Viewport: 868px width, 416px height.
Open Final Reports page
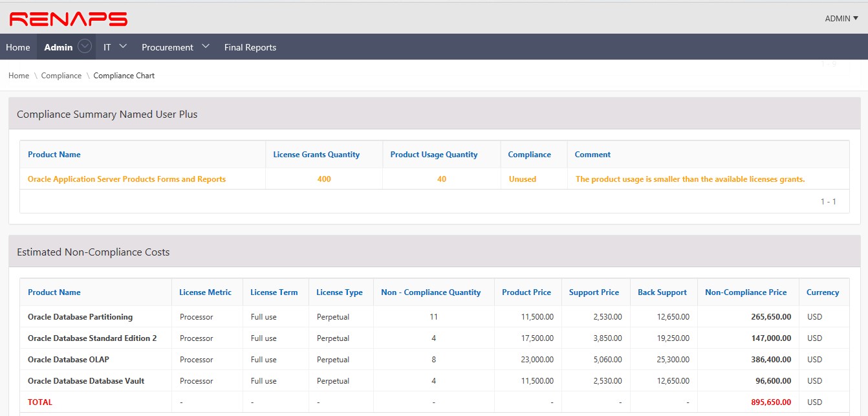(250, 47)
